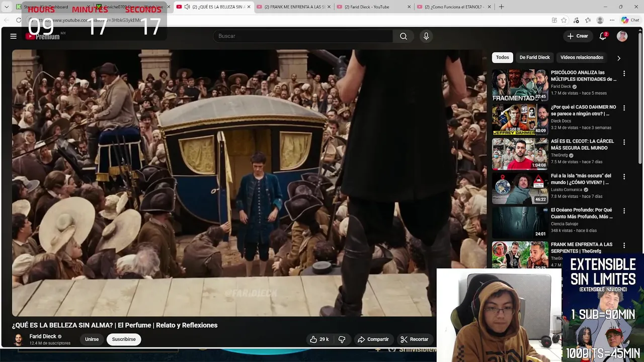The image size is (644, 362).
Task: Open options for isla más oscura video
Action: click(x=624, y=176)
